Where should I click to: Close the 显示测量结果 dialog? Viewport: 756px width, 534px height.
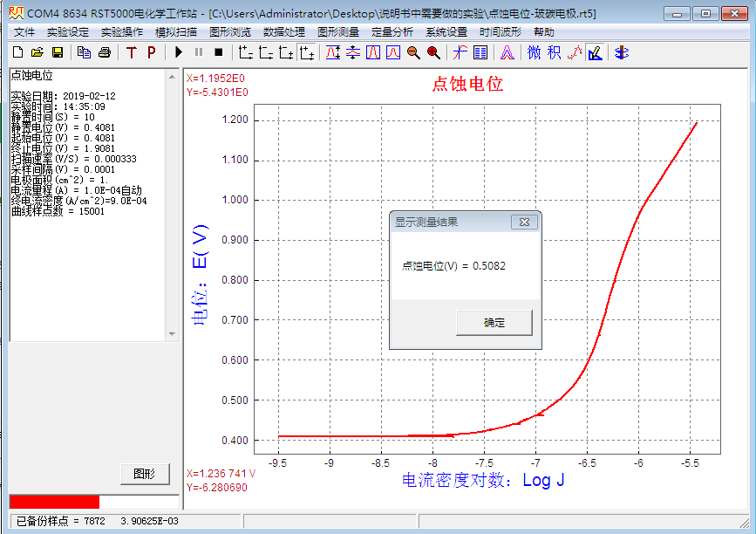pyautogui.click(x=524, y=222)
